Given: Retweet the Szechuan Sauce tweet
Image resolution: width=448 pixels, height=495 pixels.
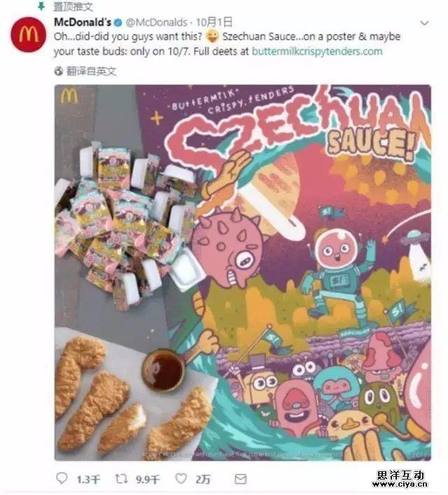Looking at the screenshot, I should 121,479.
